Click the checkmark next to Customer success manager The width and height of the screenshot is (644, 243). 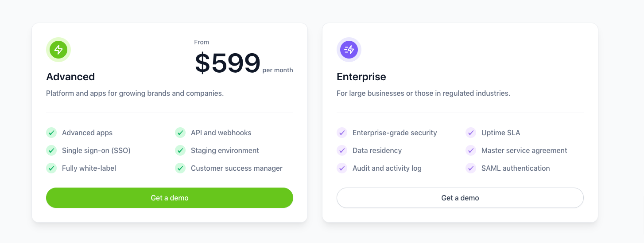click(x=180, y=168)
